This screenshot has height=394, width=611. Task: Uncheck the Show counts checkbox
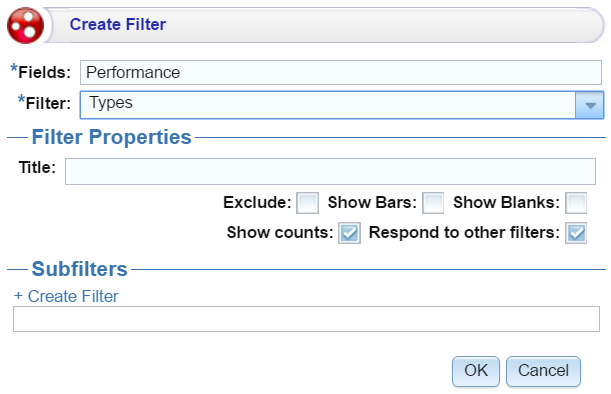coord(349,233)
